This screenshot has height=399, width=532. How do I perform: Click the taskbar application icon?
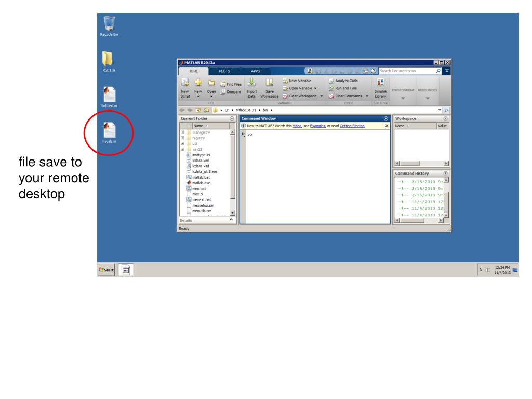(126, 270)
